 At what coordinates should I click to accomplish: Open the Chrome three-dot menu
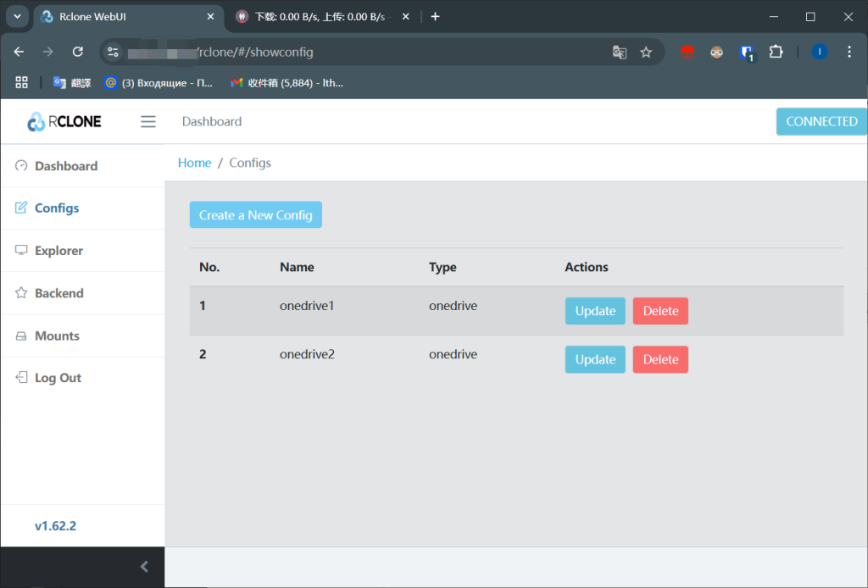pos(849,52)
